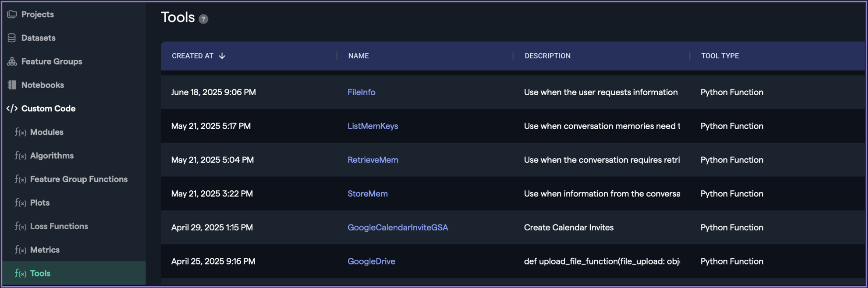Select Loss Functions sidebar item
Screen dimensions: 868x288
(x=59, y=226)
